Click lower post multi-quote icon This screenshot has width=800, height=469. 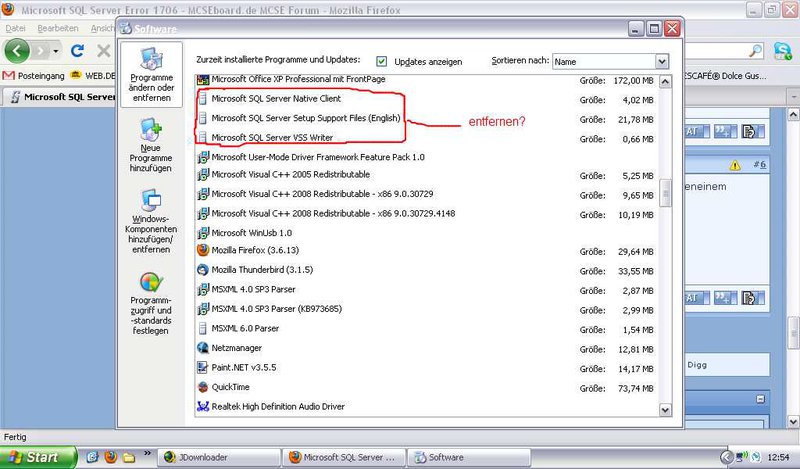pos(725,298)
